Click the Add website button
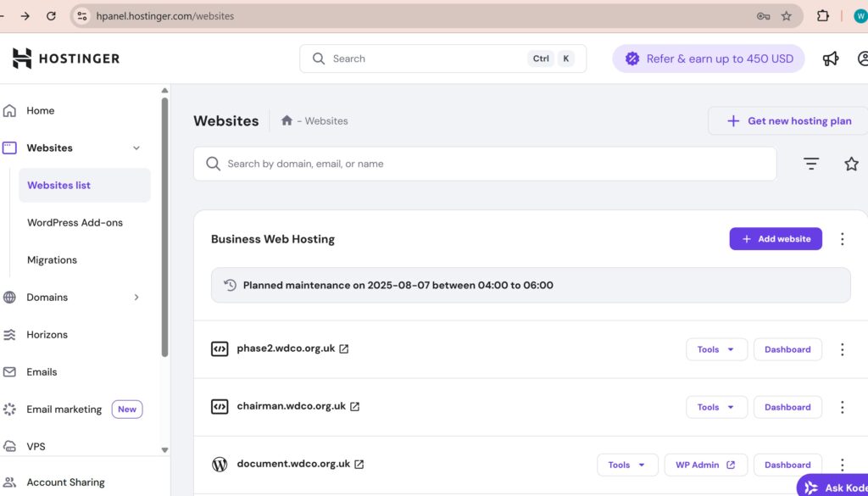The width and height of the screenshot is (868, 496). click(x=775, y=239)
